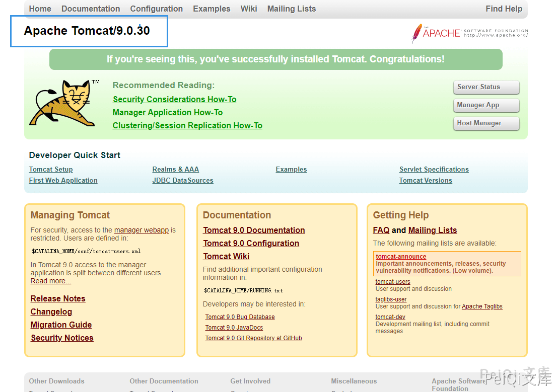Open First Web Application link
The image size is (556, 392).
coord(63,181)
